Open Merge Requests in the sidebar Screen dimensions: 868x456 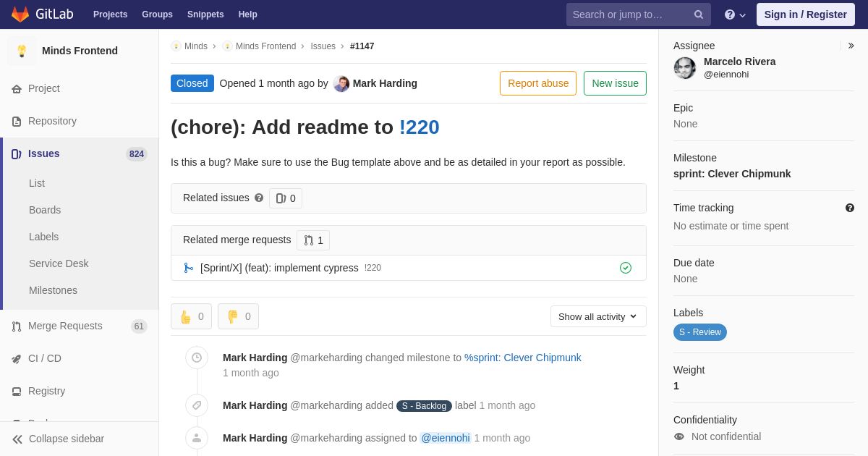pos(65,326)
